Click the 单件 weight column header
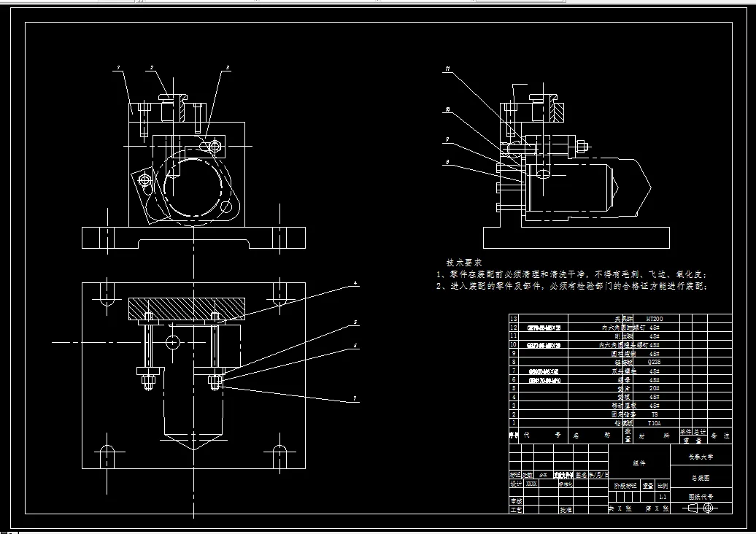 686,432
